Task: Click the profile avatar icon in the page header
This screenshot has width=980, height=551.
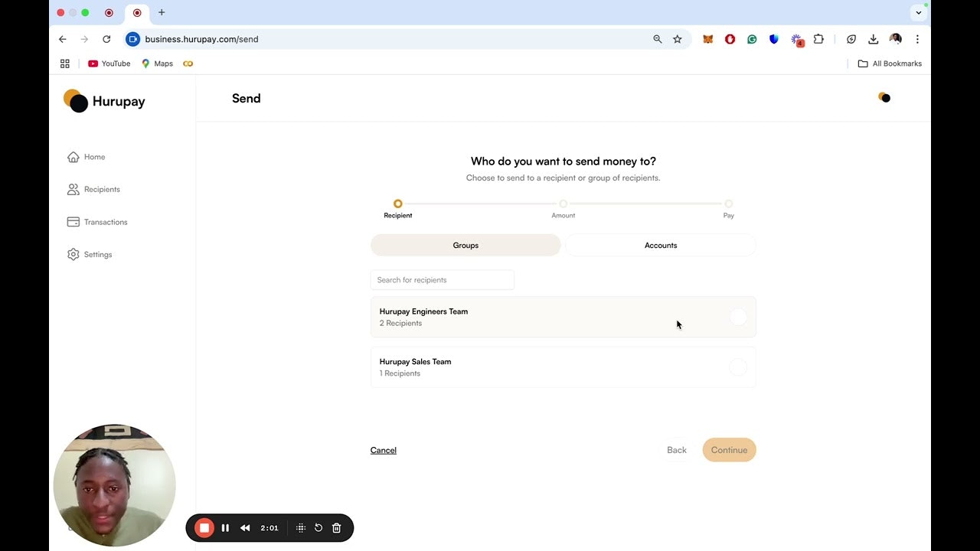Action: [884, 97]
